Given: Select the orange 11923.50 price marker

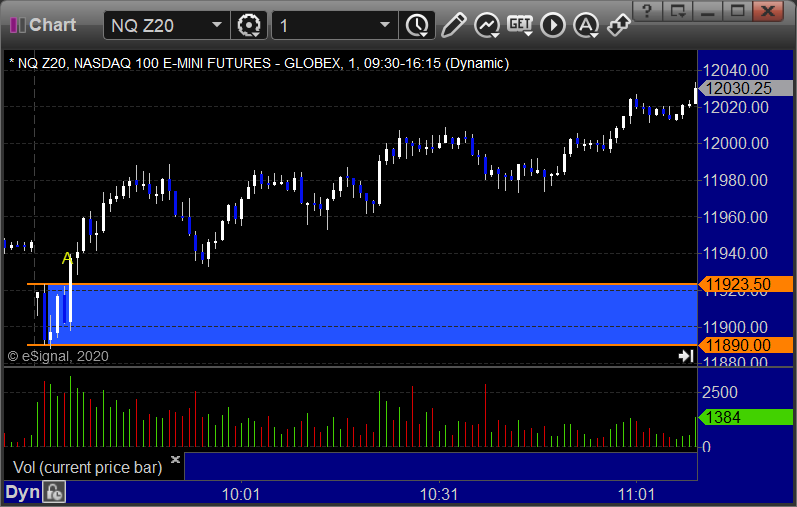Looking at the screenshot, I should pyautogui.click(x=745, y=284).
